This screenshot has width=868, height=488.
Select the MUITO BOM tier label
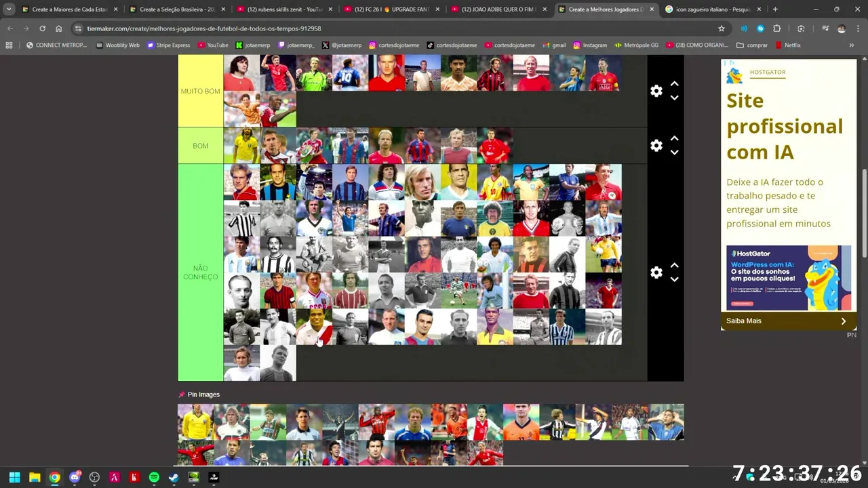(x=200, y=91)
